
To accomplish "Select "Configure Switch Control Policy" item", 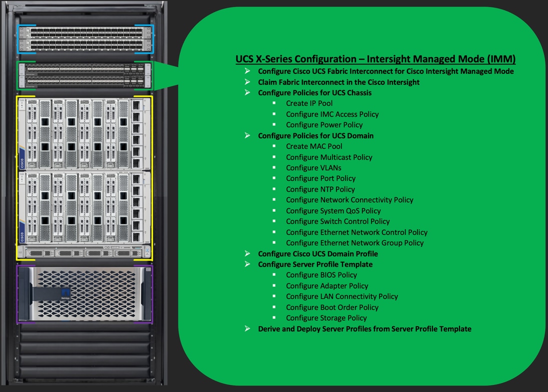I will tap(337, 221).
